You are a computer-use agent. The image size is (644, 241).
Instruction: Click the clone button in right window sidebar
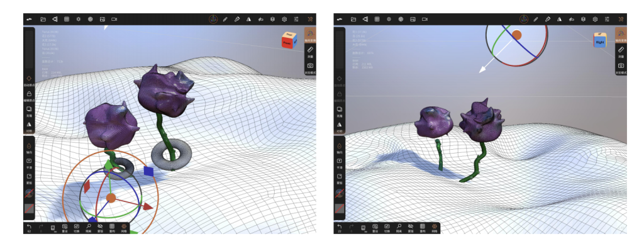[x=340, y=111]
